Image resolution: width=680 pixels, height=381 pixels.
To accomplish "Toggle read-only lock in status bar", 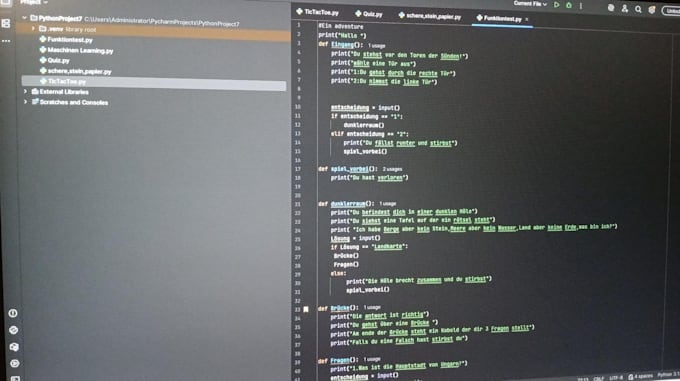I will pyautogui.click(x=631, y=377).
